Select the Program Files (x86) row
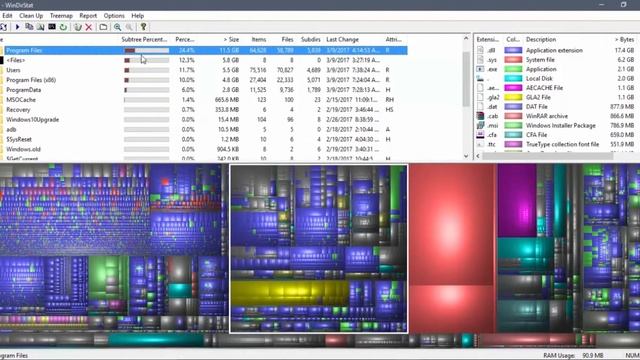The height and width of the screenshot is (360, 640). (204, 80)
